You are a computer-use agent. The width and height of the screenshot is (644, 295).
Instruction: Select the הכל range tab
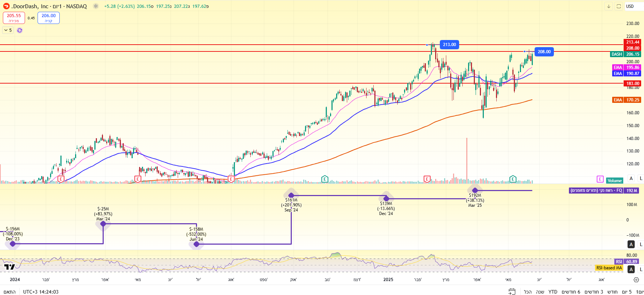pyautogui.click(x=528, y=292)
